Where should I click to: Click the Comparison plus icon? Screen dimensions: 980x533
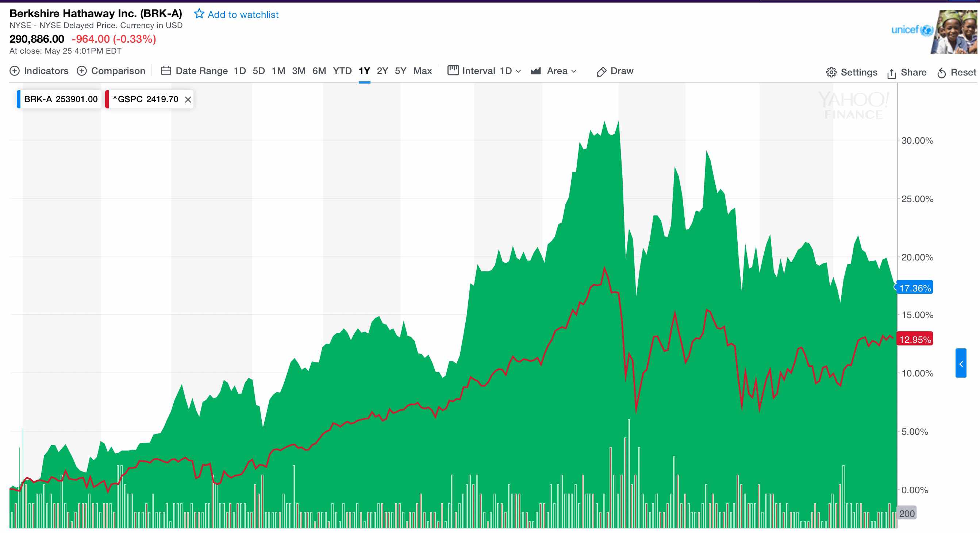coord(82,71)
